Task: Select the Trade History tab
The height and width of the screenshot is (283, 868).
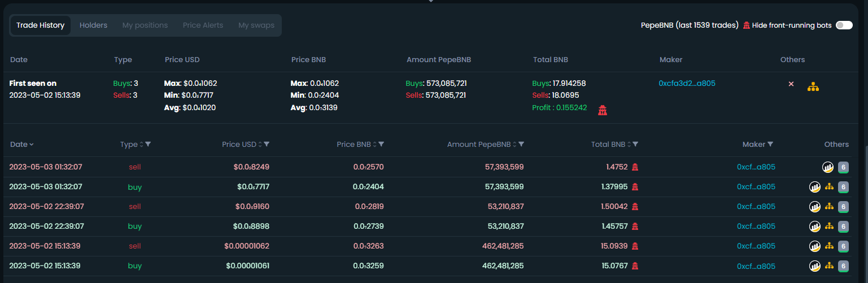Action: [x=40, y=25]
